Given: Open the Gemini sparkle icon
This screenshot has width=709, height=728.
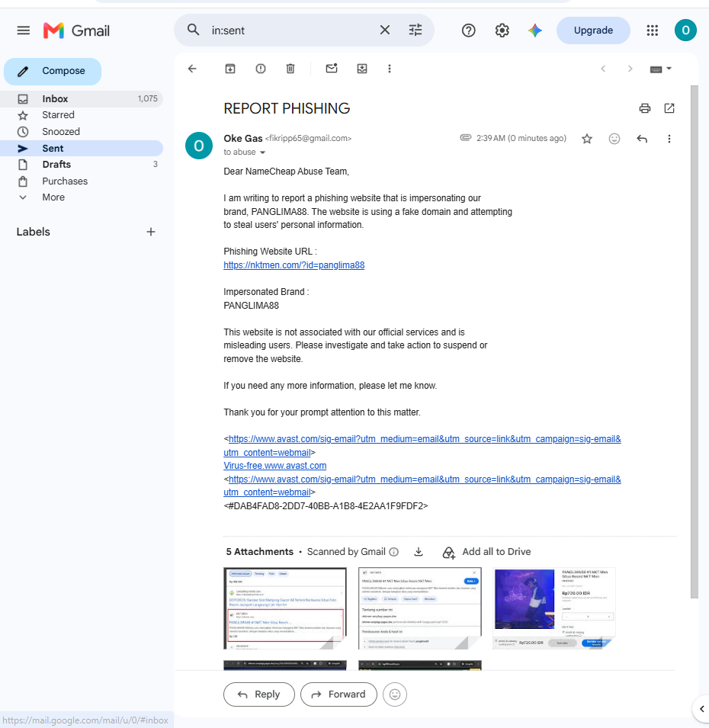Looking at the screenshot, I should (x=535, y=30).
